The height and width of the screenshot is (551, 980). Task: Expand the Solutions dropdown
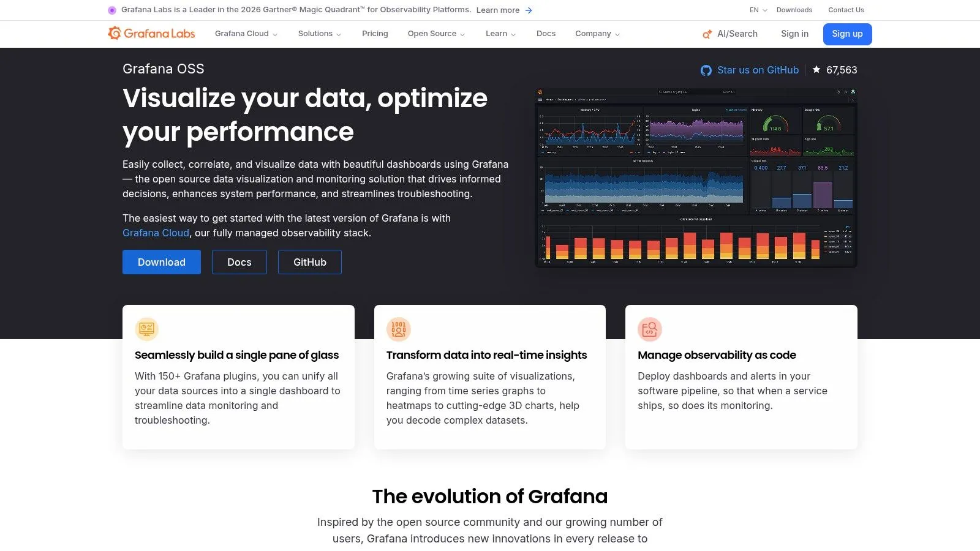(320, 34)
